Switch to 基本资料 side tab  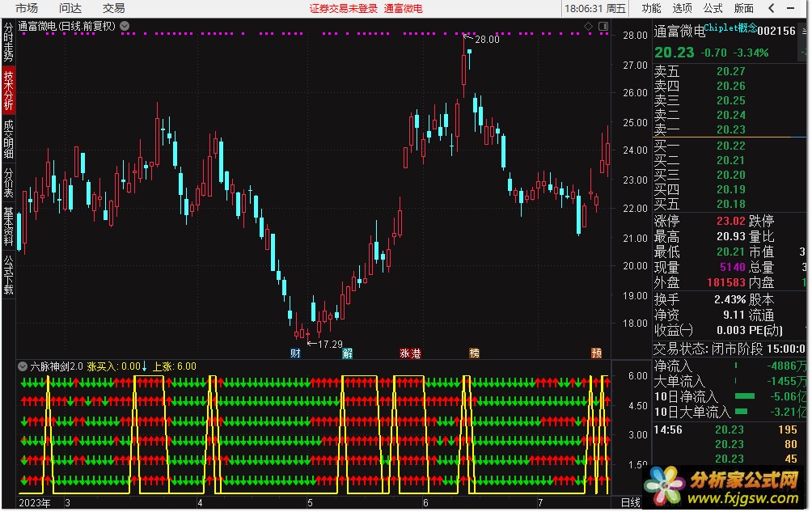pos(8,226)
